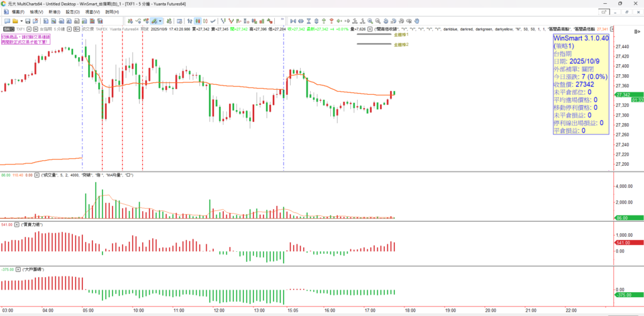Expand the dropdown next to TXF1 symbol
The image size is (644, 316).
[x=28, y=29]
